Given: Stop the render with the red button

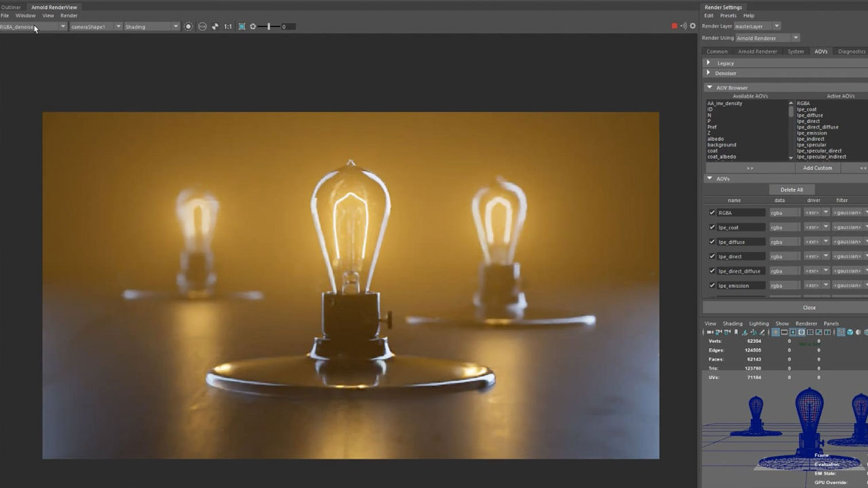Looking at the screenshot, I should (x=674, y=26).
